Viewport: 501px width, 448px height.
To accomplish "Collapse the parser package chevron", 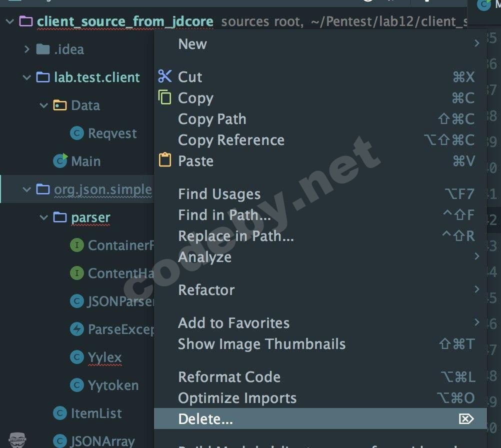I will [x=43, y=217].
